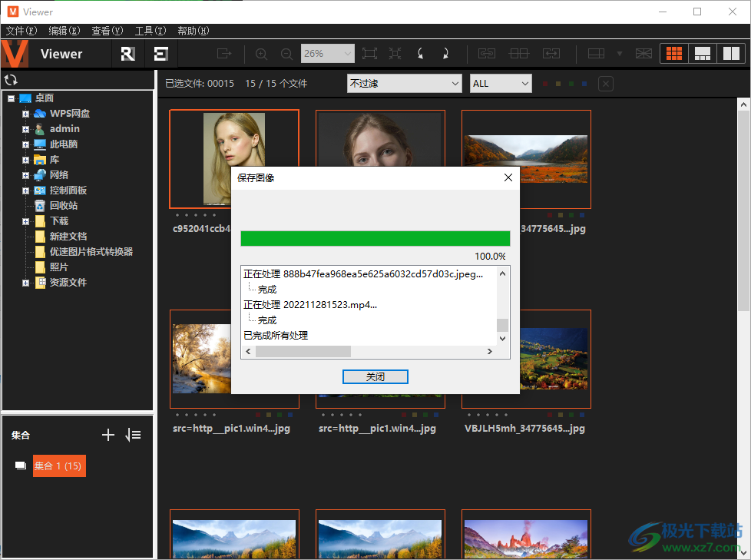Open the pane layout options arrow
Viewport: 751px width, 560px height.
click(619, 54)
